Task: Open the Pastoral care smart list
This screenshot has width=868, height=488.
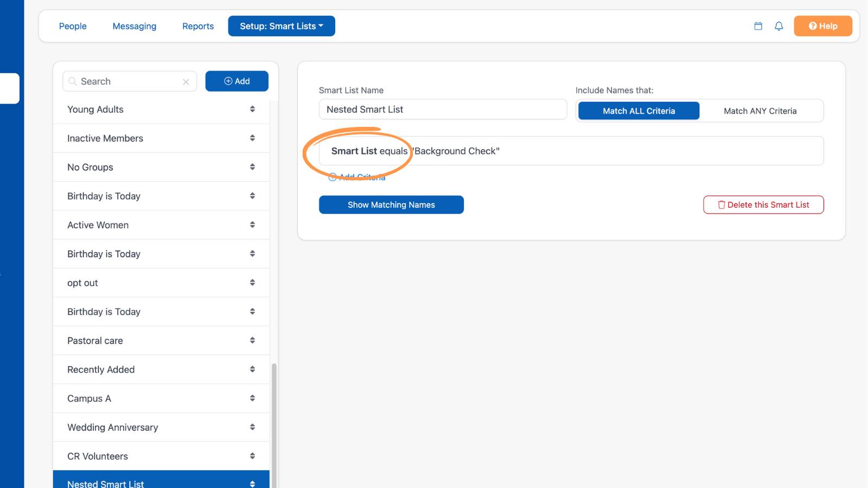Action: pyautogui.click(x=161, y=341)
